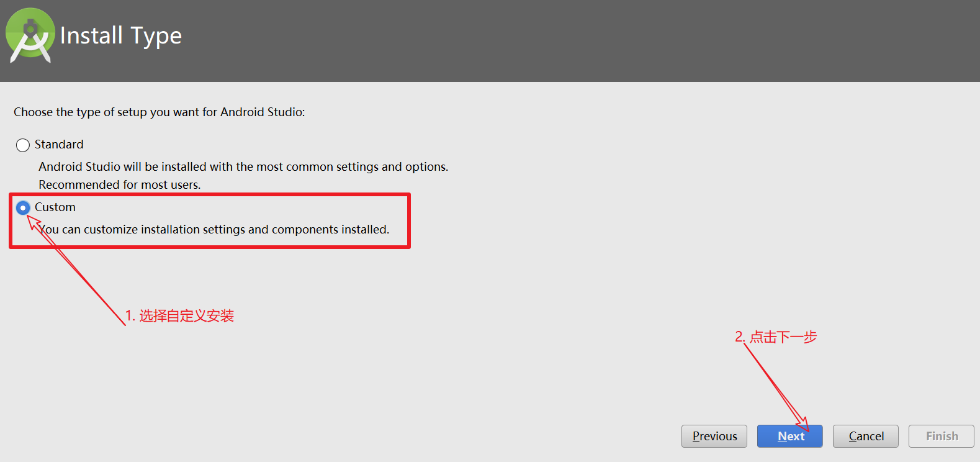
Task: Click the "Choose the type of setup" prompt
Action: pyautogui.click(x=160, y=112)
